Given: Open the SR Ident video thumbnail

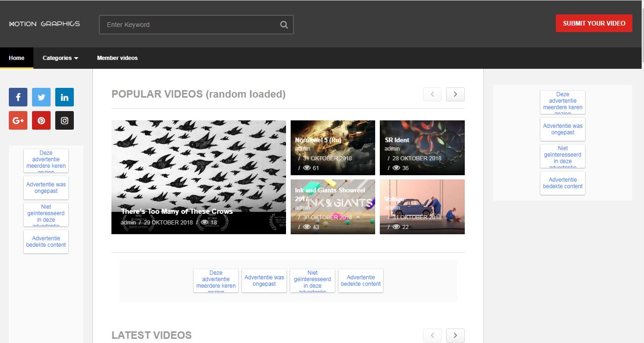Looking at the screenshot, I should (x=422, y=148).
